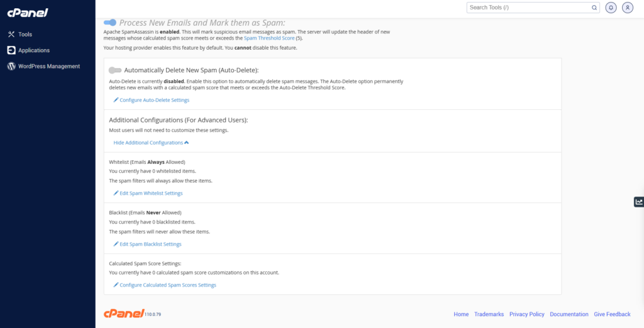The width and height of the screenshot is (644, 328).
Task: Open notifications bell icon
Action: pos(611,8)
